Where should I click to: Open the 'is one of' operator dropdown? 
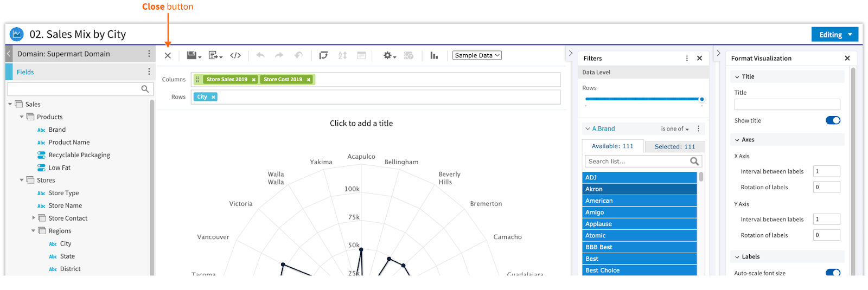coord(675,129)
